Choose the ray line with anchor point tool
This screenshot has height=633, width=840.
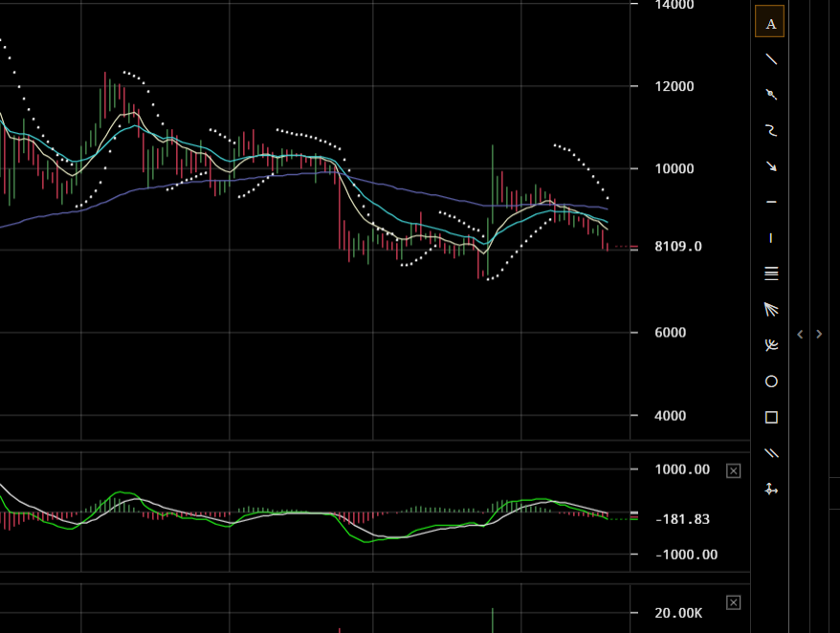(771, 95)
